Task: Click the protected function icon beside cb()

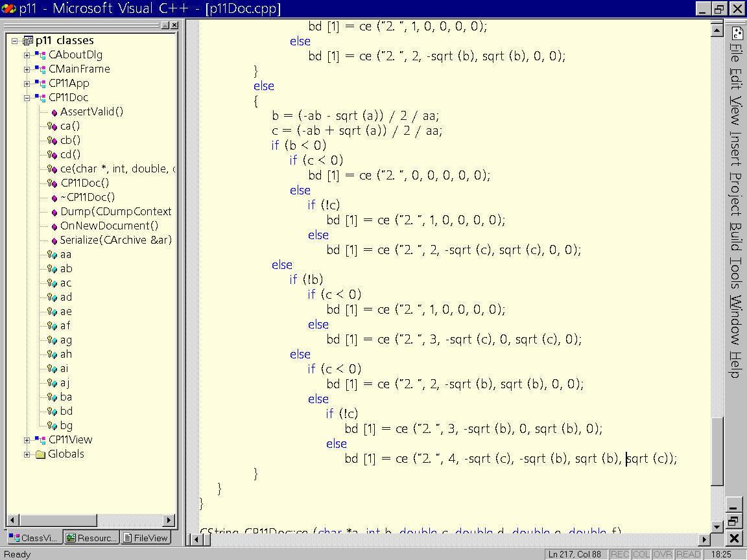Action: [x=53, y=141]
